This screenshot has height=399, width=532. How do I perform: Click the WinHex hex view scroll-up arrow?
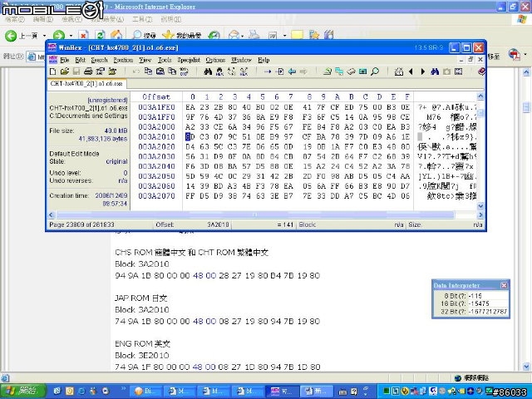point(480,96)
